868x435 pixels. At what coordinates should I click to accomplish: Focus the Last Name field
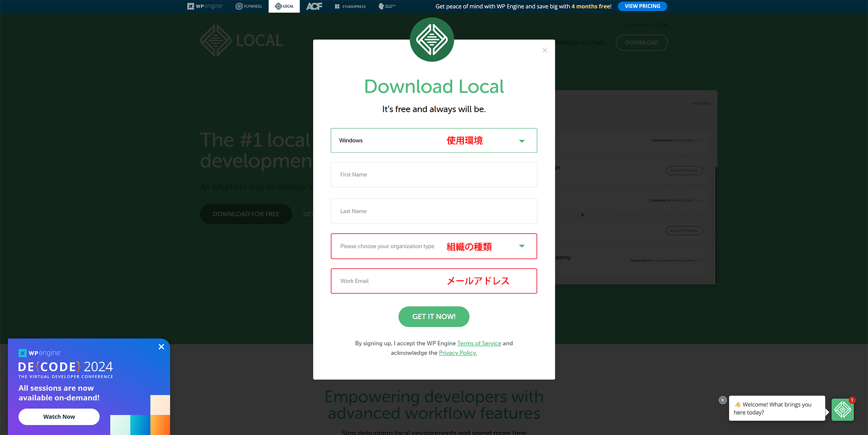pos(434,211)
